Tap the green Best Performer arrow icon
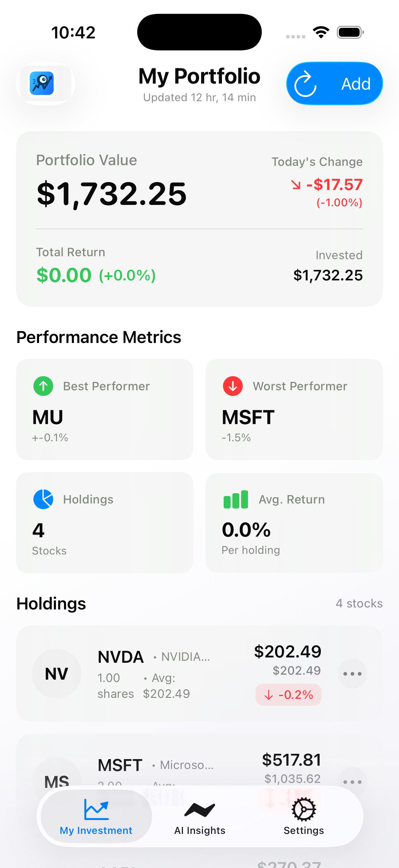This screenshot has height=868, width=399. point(43,386)
